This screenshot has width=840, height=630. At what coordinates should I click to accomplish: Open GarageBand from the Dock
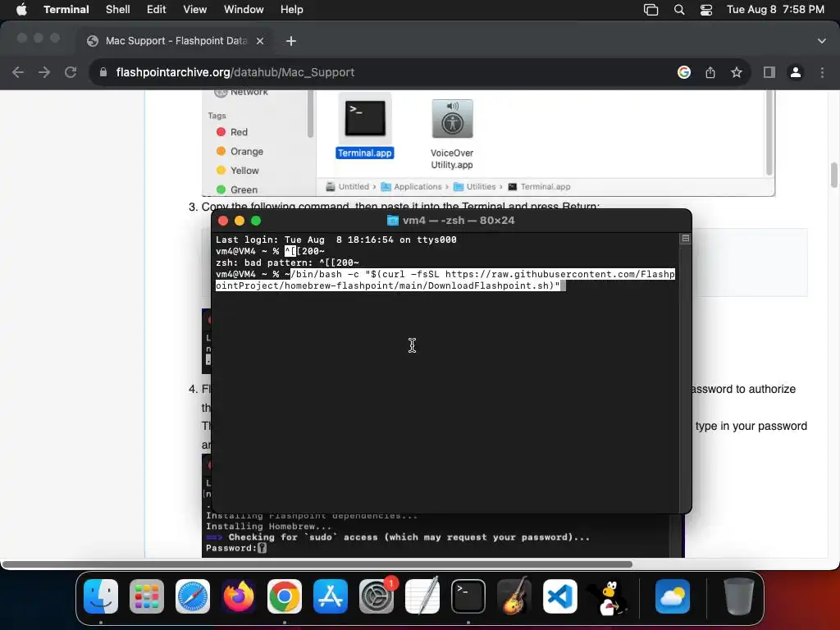coord(514,596)
